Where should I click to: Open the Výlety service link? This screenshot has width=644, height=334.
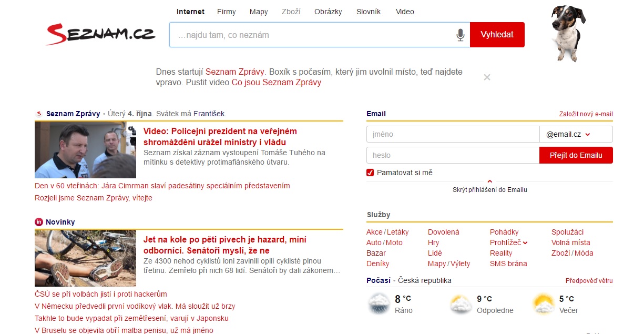(x=460, y=264)
